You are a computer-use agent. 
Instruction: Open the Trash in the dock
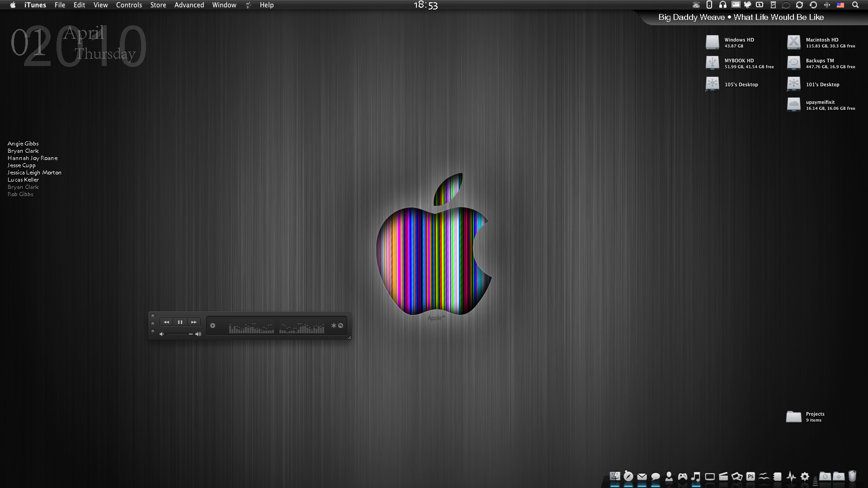coord(852,476)
